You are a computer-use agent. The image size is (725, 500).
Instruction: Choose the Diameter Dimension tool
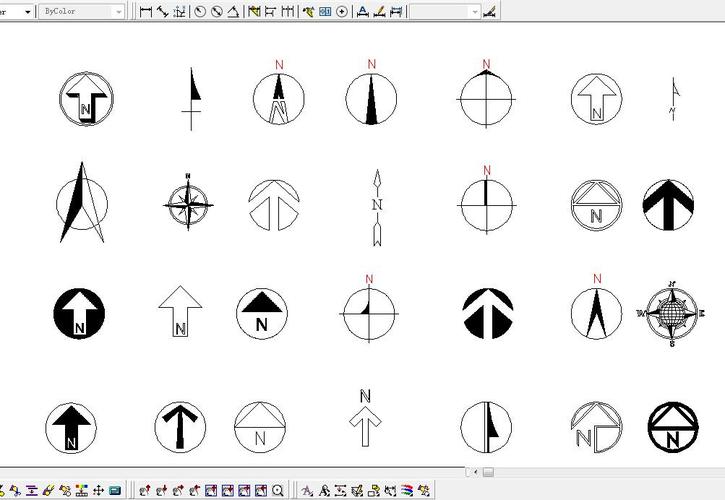[216, 11]
